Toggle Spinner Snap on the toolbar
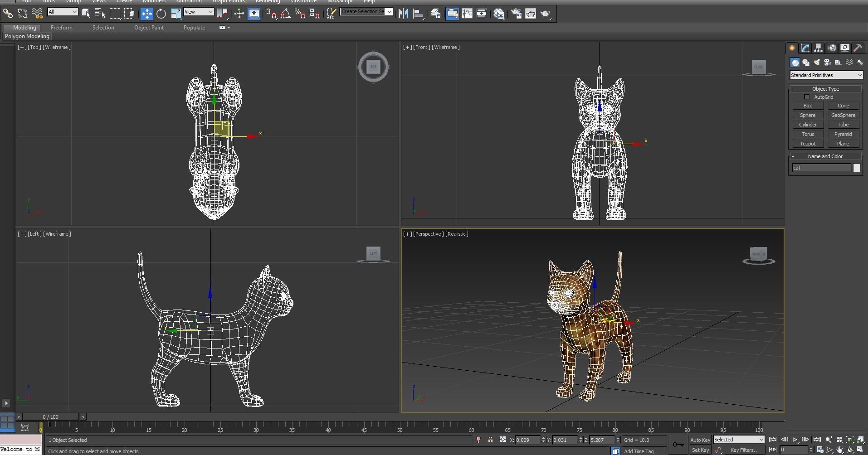The image size is (868, 455). pos(315,14)
